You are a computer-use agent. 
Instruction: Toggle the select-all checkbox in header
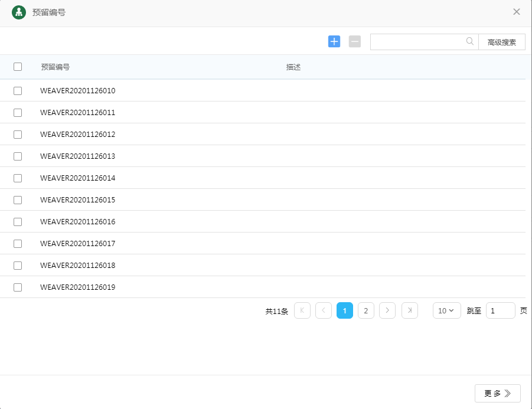[x=18, y=67]
